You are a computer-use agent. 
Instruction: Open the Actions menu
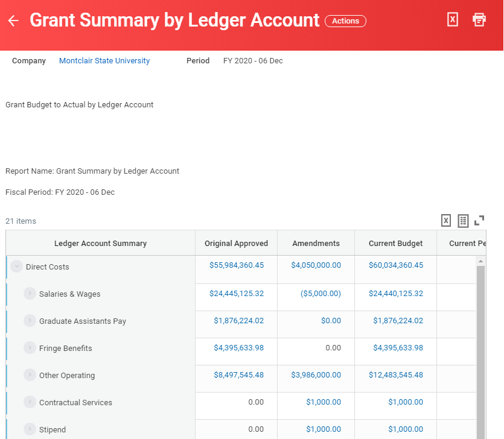(345, 21)
